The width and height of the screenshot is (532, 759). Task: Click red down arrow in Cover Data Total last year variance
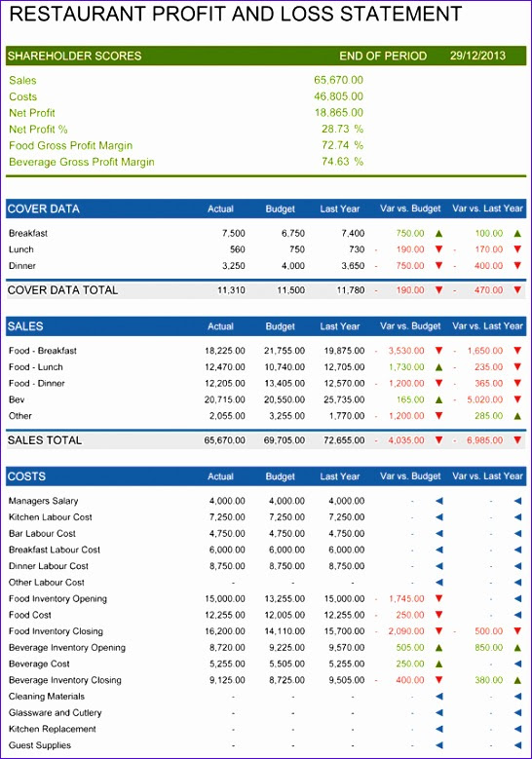point(517,290)
